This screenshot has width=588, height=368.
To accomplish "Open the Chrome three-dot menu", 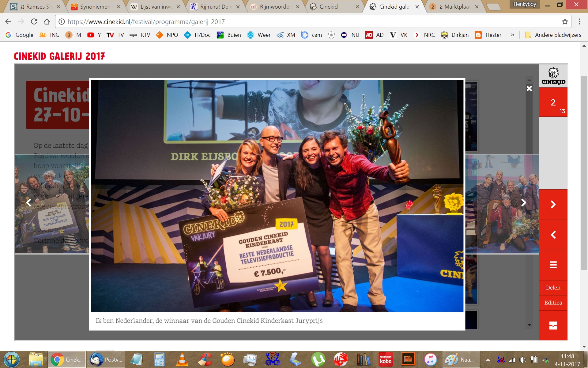I will click(579, 21).
